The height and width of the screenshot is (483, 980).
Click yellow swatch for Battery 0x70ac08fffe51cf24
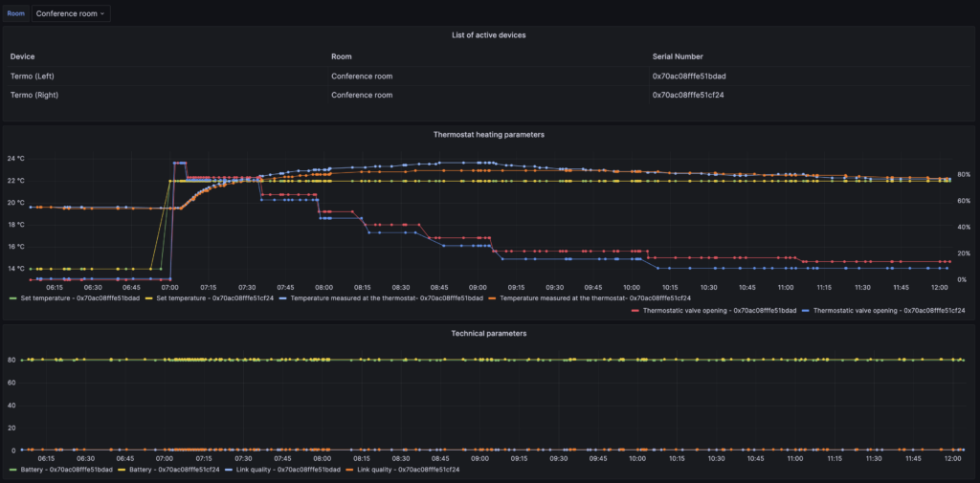(124, 470)
